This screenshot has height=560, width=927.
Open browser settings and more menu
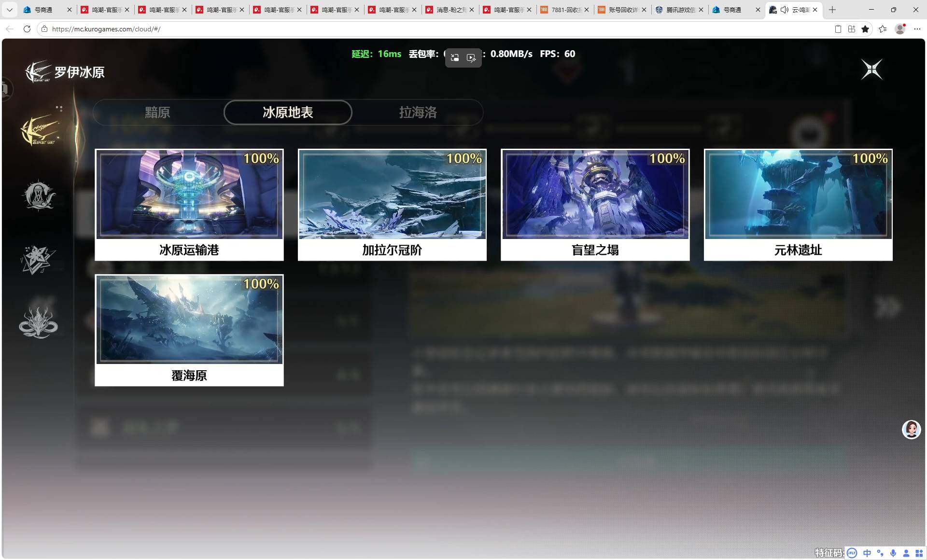(917, 29)
